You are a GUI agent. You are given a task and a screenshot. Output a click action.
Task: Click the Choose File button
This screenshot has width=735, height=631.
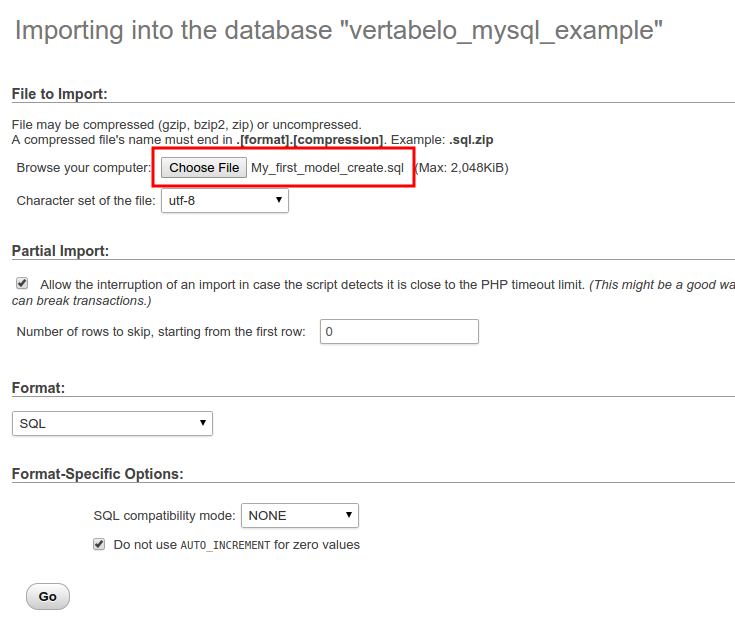tap(204, 168)
